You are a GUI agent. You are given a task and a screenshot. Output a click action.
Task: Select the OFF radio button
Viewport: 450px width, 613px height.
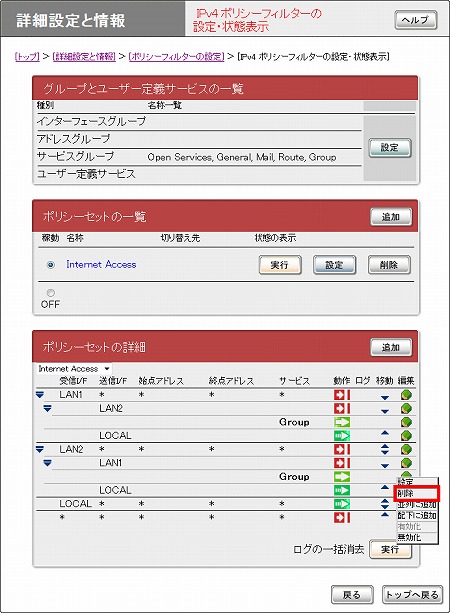50,292
